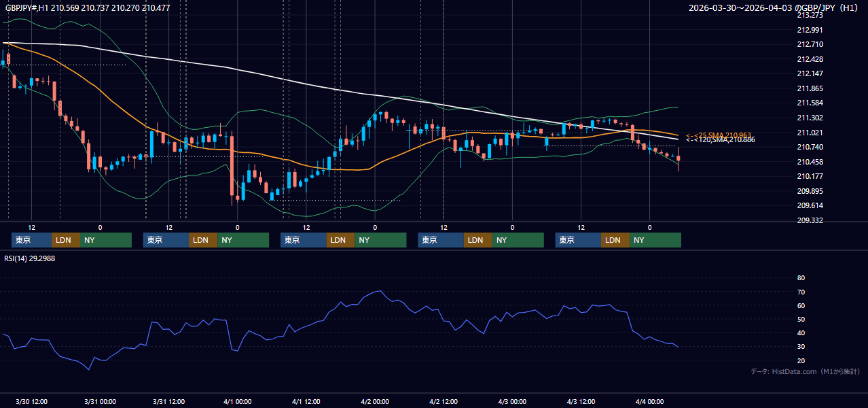This screenshot has width=868, height=408.
Task: Click the 4/2 00:00 date label
Action: pos(374,401)
